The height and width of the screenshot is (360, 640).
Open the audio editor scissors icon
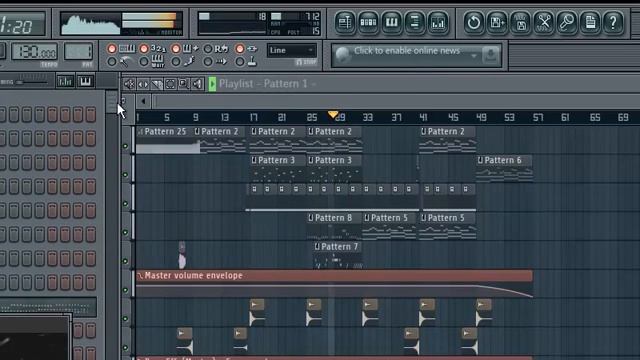pos(544,22)
